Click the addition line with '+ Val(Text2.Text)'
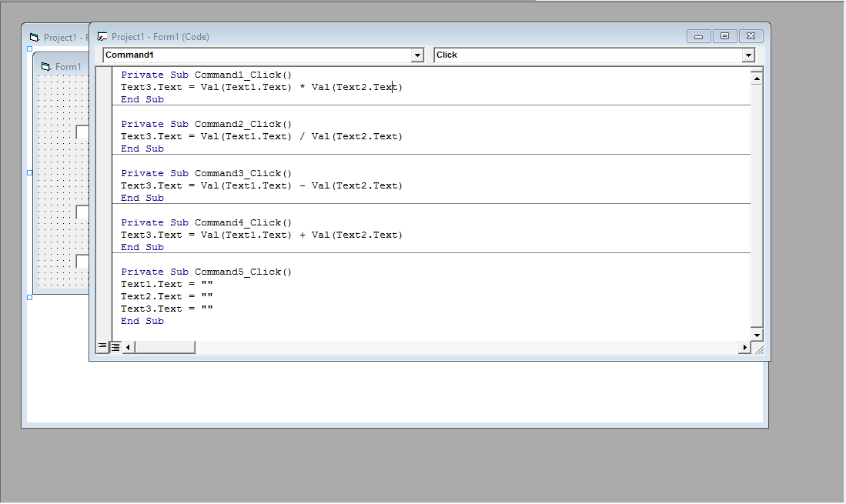846x504 pixels. coord(262,235)
